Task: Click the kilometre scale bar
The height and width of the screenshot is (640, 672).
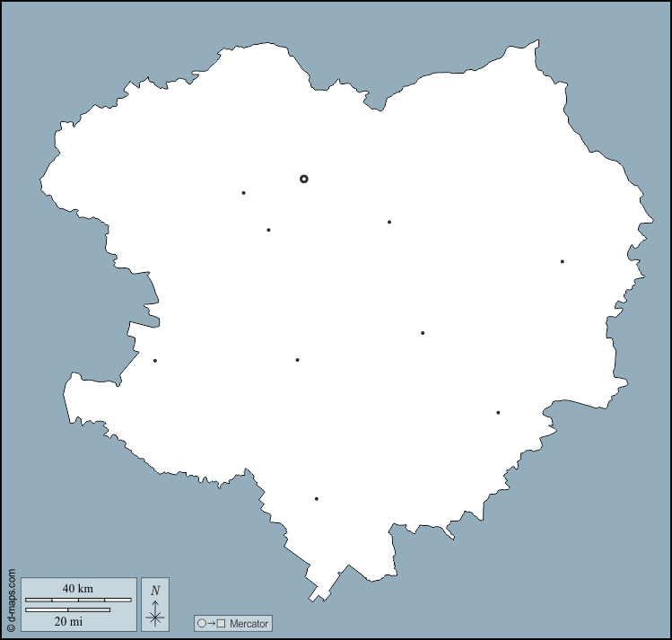Action: [78, 600]
